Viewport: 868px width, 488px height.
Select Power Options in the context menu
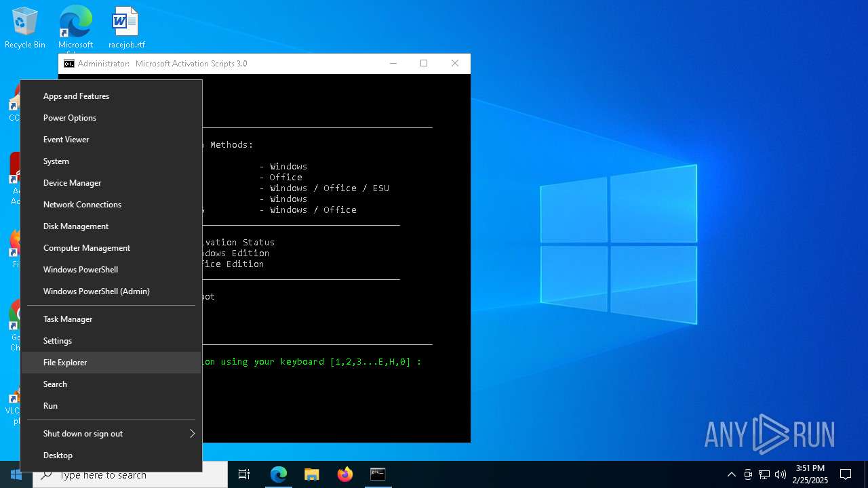pyautogui.click(x=112, y=118)
